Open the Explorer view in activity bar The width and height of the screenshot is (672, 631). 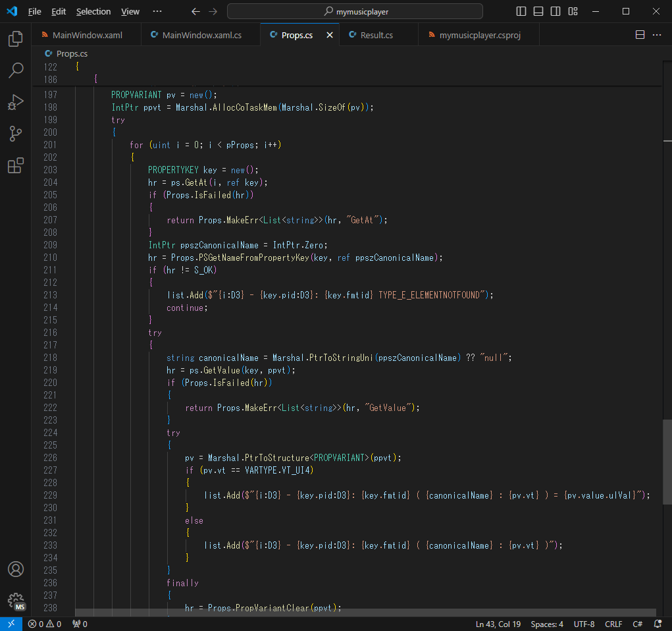[16, 39]
